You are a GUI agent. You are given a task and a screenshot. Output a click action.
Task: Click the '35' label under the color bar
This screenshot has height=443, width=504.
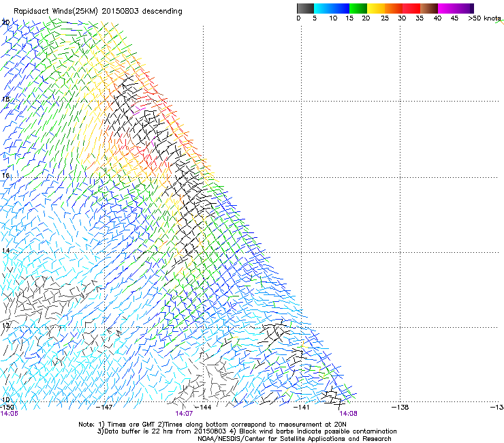[420, 18]
